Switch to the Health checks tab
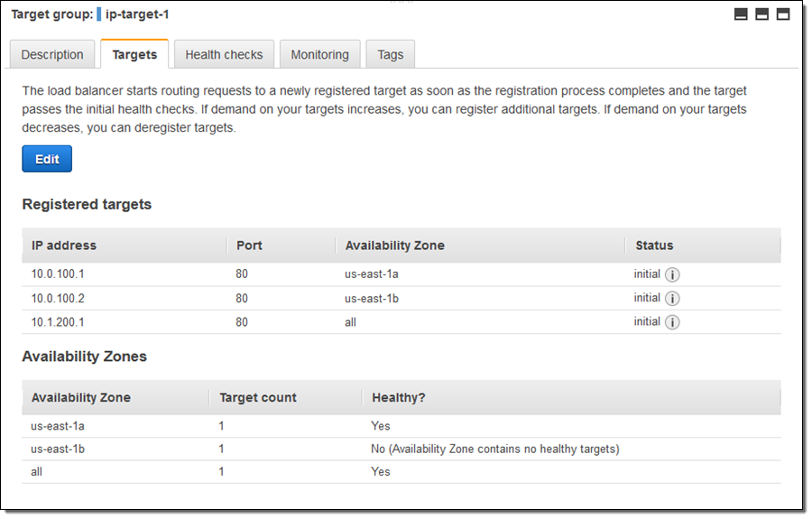This screenshot has height=519, width=812. tap(224, 55)
